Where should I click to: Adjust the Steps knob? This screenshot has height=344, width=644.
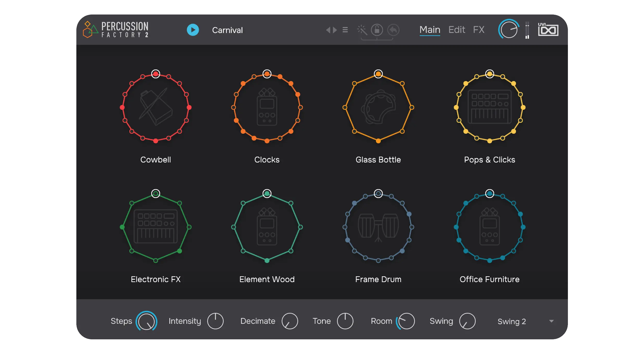coord(146,321)
